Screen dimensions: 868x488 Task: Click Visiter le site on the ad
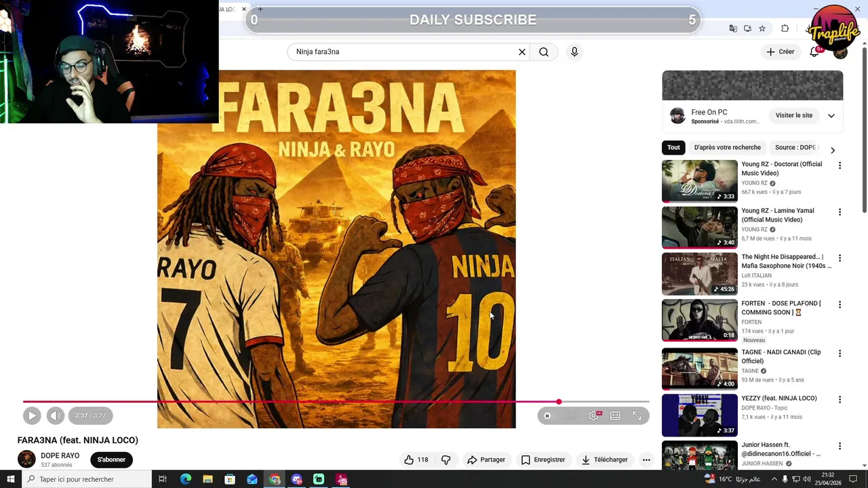click(x=793, y=115)
